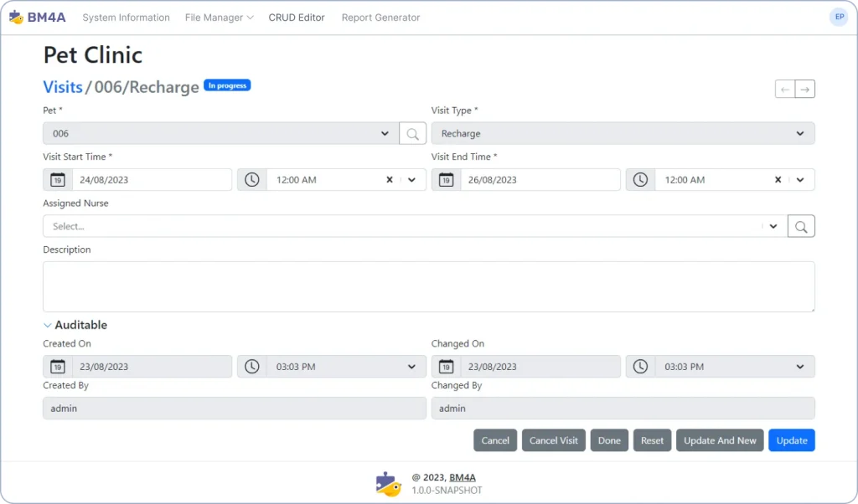The height and width of the screenshot is (504, 858).
Task: Click the Description text area
Action: tap(429, 287)
